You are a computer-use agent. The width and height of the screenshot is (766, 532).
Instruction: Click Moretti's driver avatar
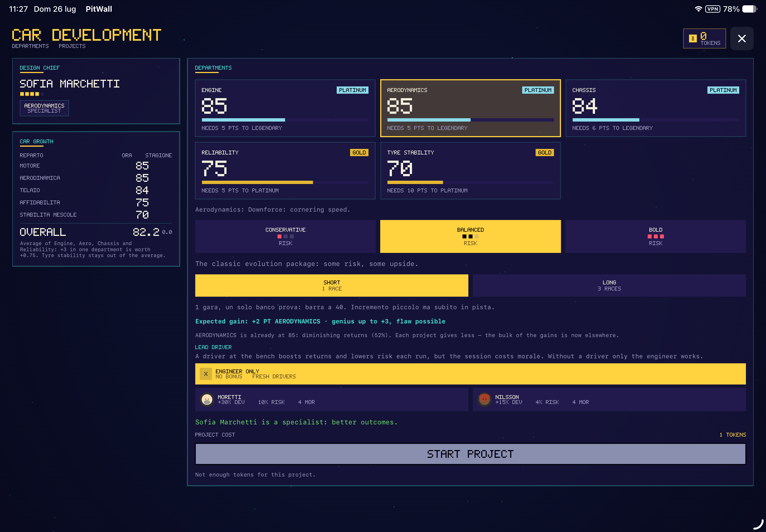coord(207,399)
